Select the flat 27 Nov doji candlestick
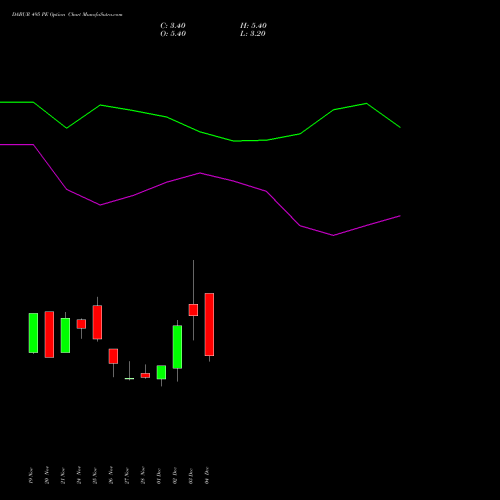Viewport: 500px width, 500px height. pyautogui.click(x=129, y=378)
